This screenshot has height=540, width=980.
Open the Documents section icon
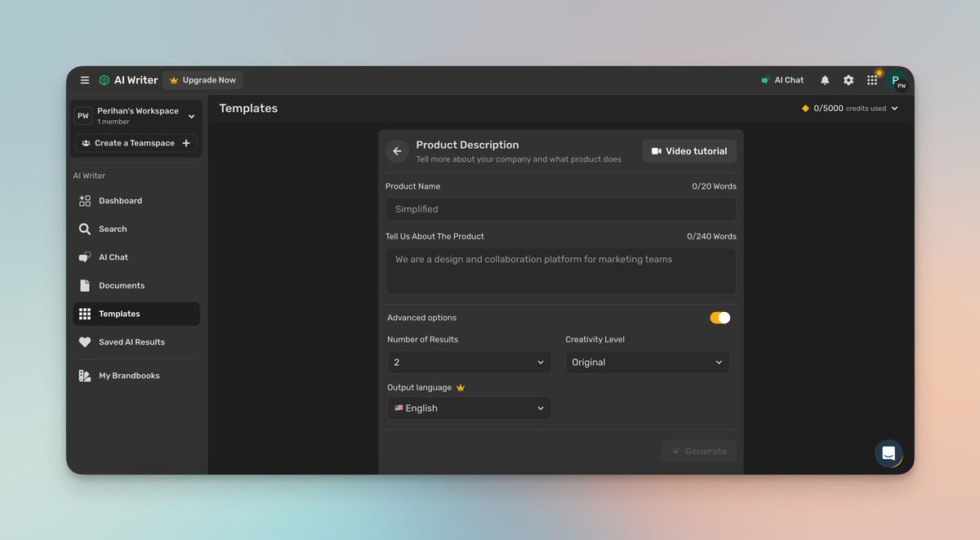(x=86, y=285)
